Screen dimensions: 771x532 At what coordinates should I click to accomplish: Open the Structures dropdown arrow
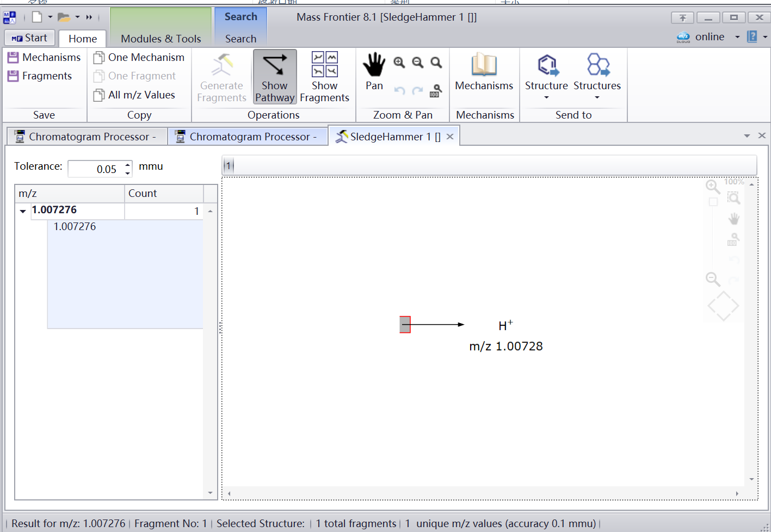pyautogui.click(x=597, y=98)
